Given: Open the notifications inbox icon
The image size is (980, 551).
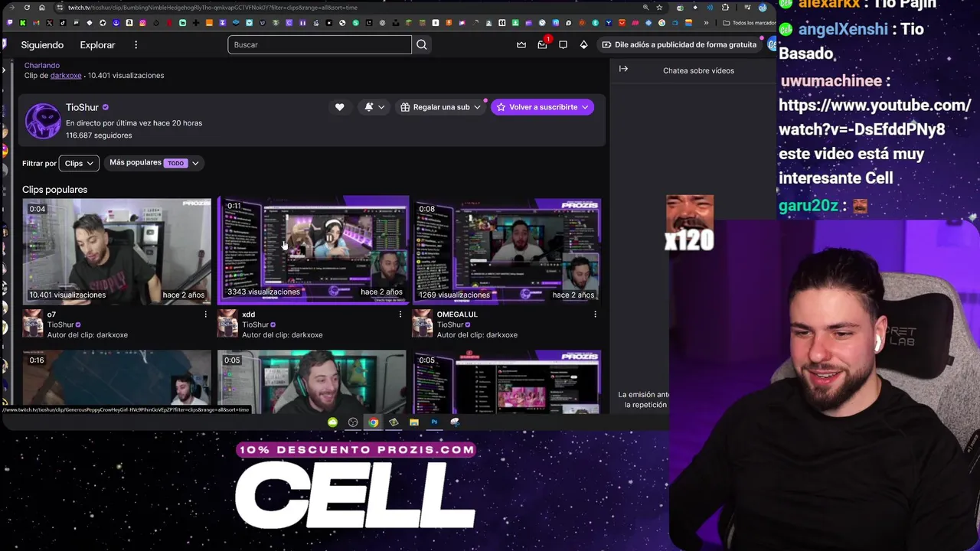Looking at the screenshot, I should (542, 44).
